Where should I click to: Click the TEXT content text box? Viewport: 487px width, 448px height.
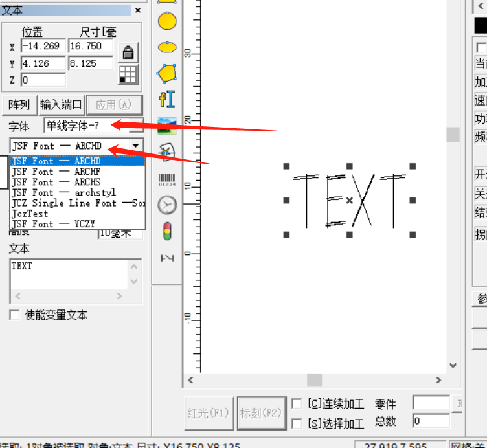[x=69, y=274]
